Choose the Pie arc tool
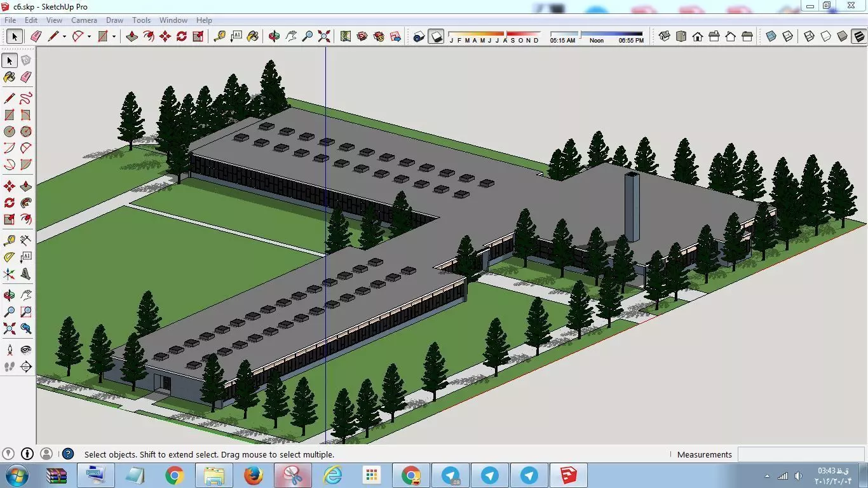Screen dimensions: 868x488 pos(25,165)
